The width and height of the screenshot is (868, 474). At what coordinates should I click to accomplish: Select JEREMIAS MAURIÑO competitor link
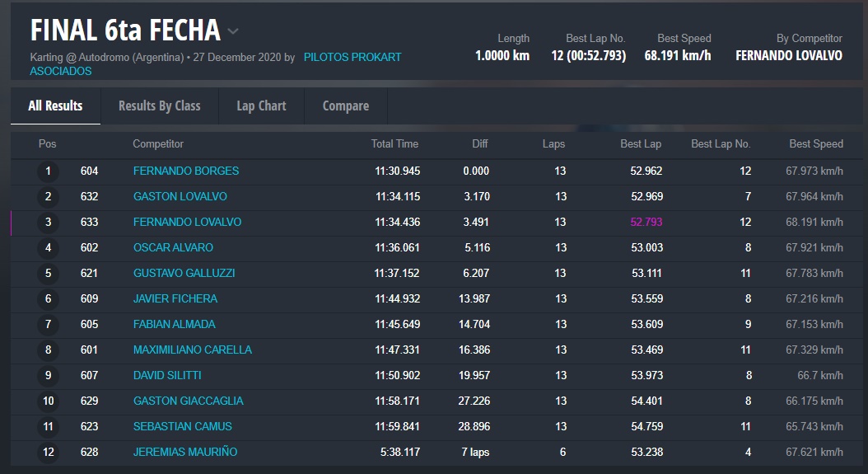[x=185, y=453]
